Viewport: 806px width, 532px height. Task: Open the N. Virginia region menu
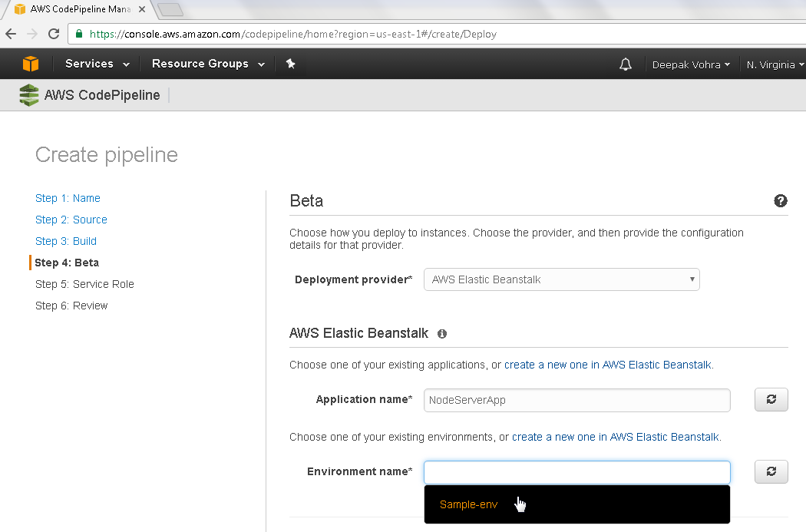click(x=775, y=64)
